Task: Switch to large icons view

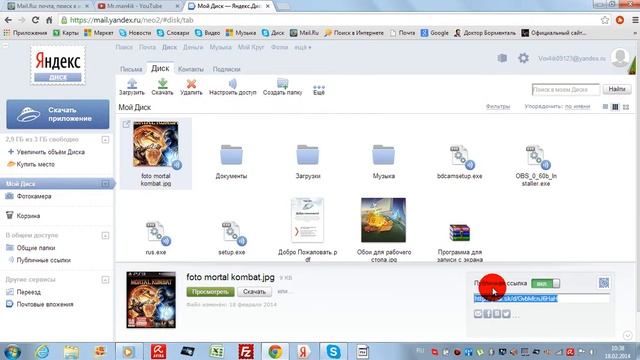Action: coord(626,107)
